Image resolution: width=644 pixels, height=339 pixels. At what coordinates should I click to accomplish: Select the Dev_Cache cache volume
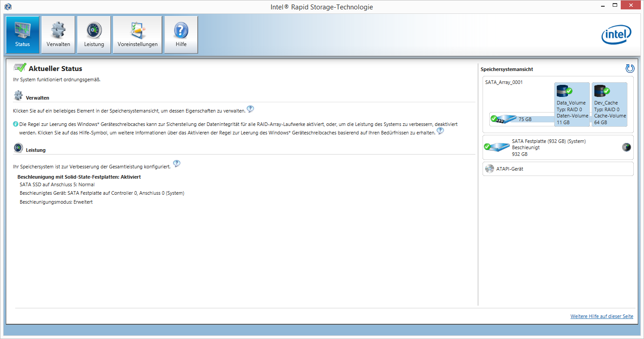(x=610, y=105)
